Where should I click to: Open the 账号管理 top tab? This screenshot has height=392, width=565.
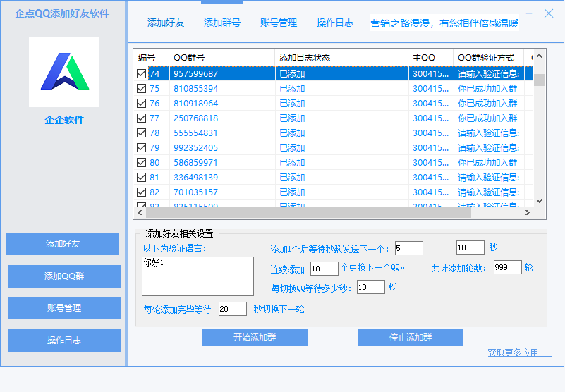coord(279,23)
